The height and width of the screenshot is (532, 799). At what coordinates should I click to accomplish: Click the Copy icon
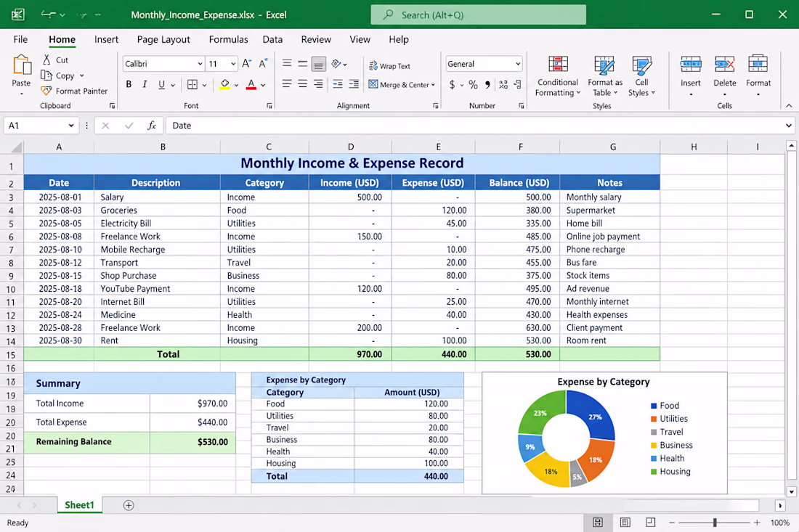[46, 75]
